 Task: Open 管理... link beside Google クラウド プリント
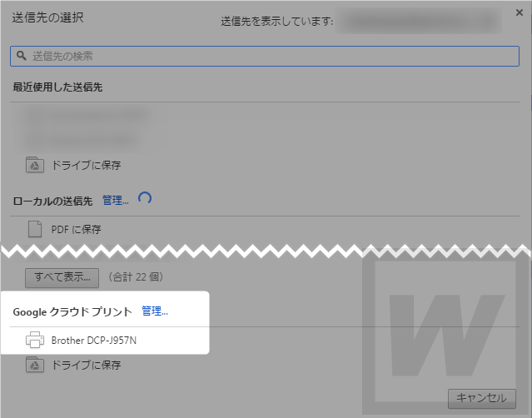155,311
